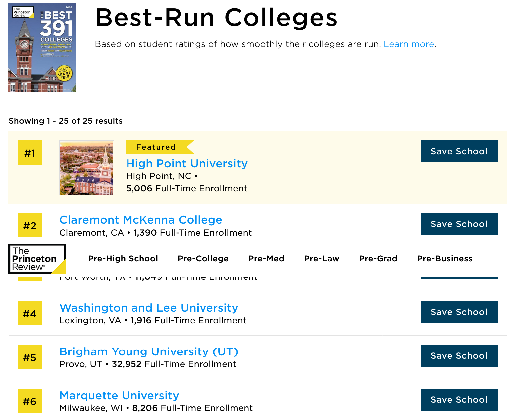Open the Pre-Grad menu
Screen dimensions: 512x420
pos(378,259)
